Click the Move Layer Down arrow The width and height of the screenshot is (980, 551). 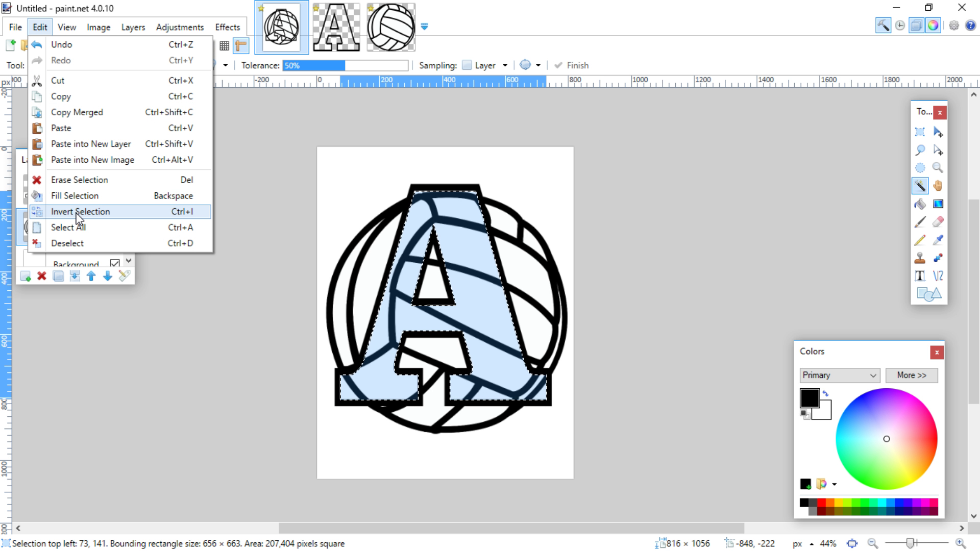coord(108,276)
